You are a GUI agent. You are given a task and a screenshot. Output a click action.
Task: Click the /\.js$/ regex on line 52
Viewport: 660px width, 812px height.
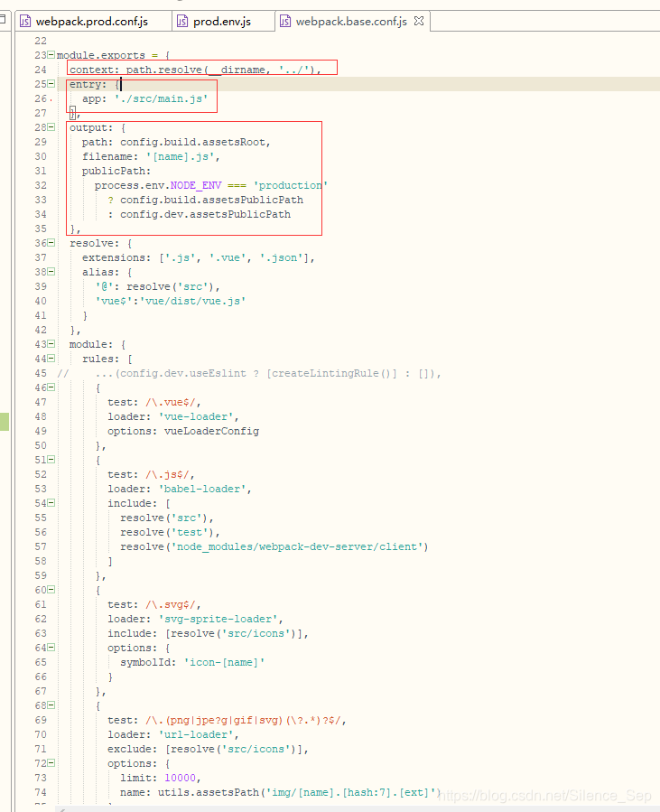click(167, 474)
